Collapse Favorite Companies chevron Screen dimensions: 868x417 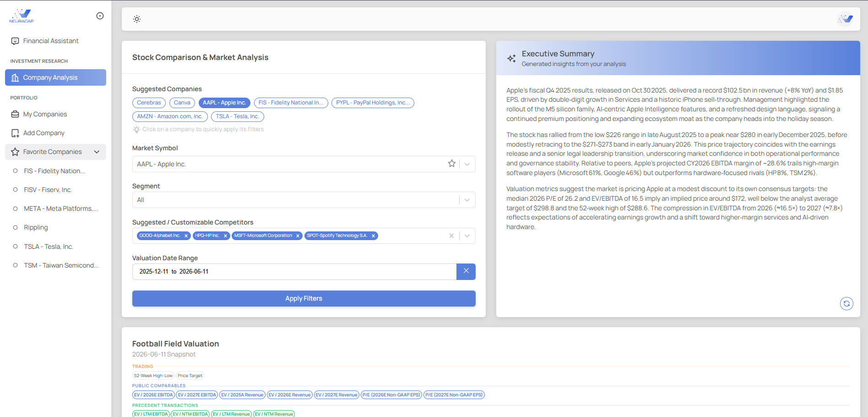(x=97, y=152)
